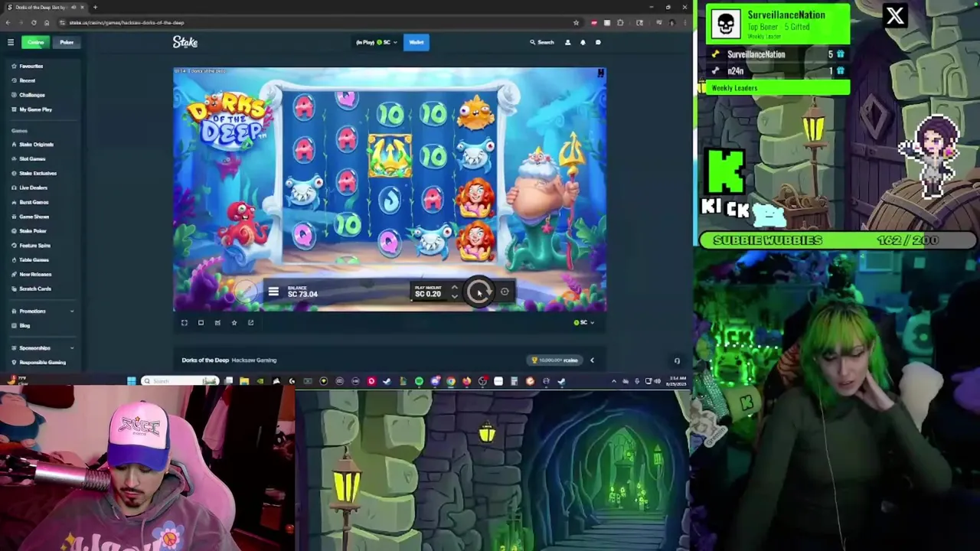Add game to favourites star
Image resolution: width=980 pixels, height=551 pixels.
click(234, 323)
